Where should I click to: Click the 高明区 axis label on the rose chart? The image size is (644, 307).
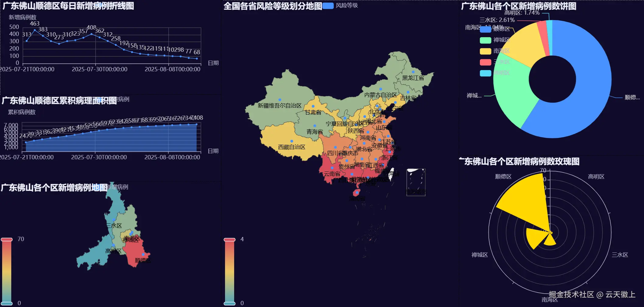[596, 177]
